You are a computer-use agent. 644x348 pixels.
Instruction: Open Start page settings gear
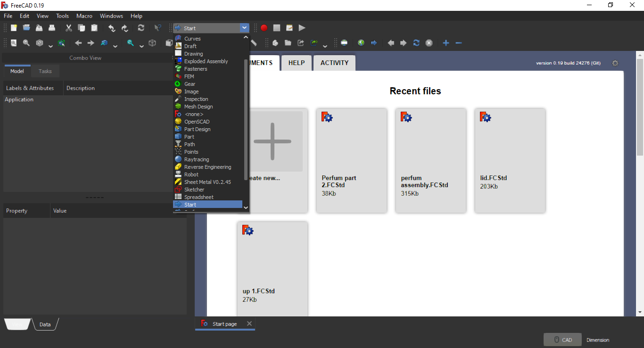point(615,63)
